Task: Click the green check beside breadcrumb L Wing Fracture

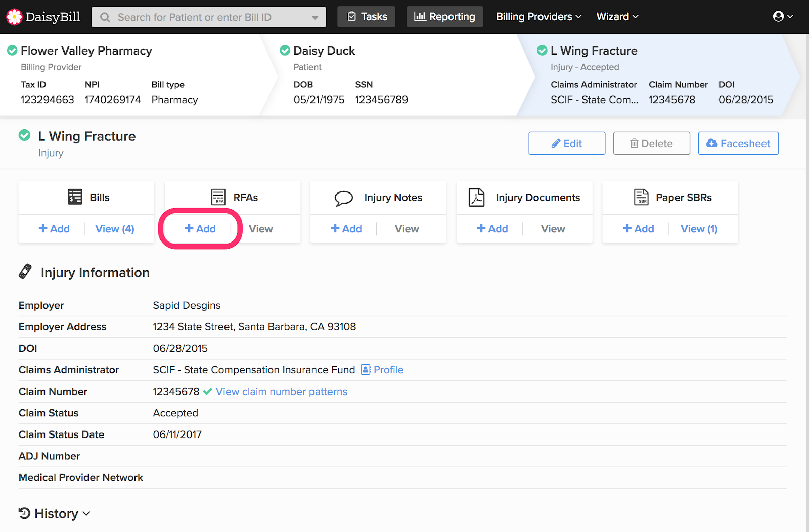Action: (x=542, y=51)
